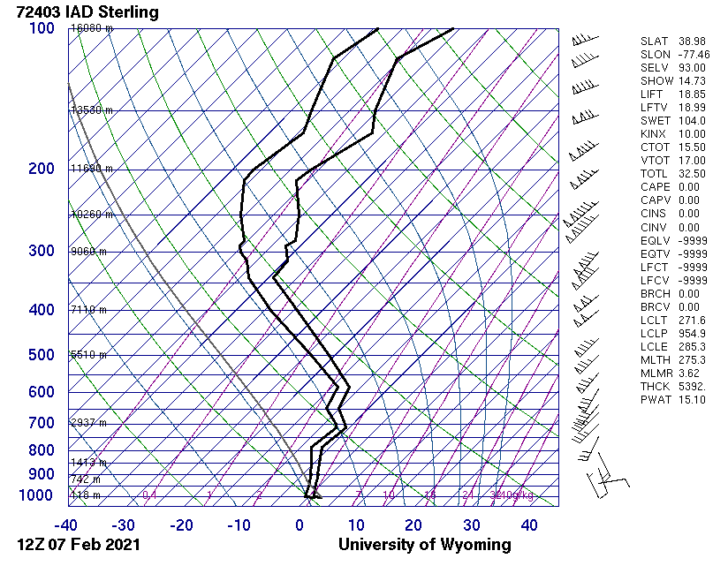Click the 20 temperature axis label
Screen dimensions: 728x566
[x=413, y=525]
